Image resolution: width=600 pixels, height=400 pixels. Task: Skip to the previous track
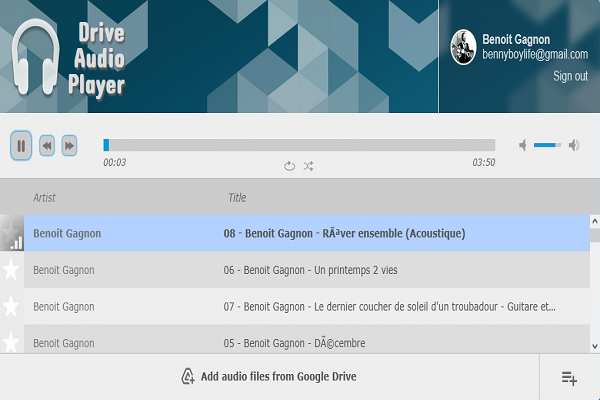tap(47, 145)
